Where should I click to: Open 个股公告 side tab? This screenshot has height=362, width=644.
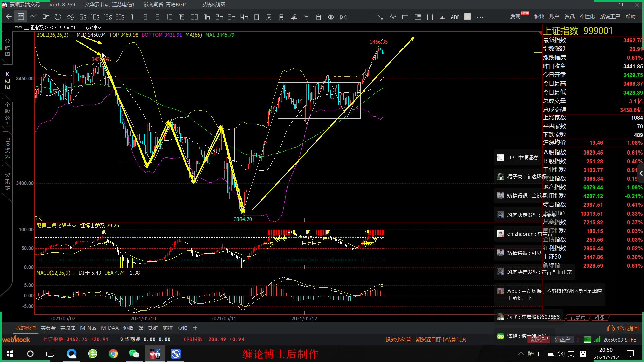click(x=7, y=114)
